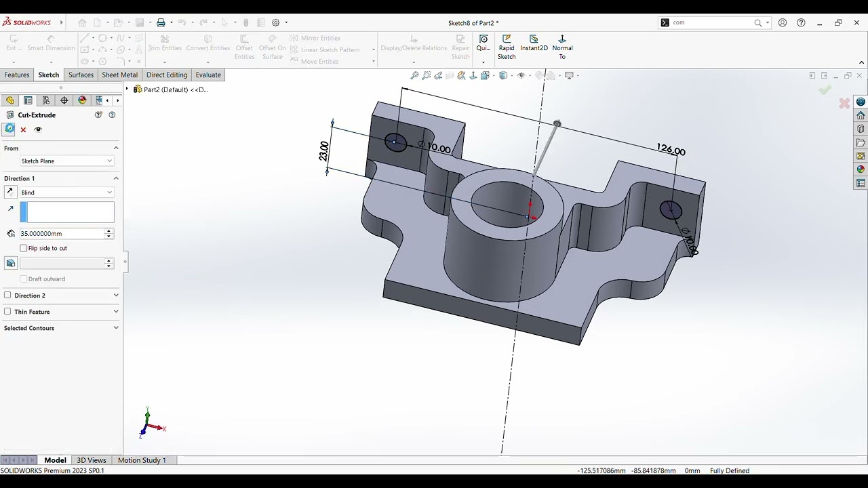The image size is (868, 488).
Task: Toggle the detailed preview eye icon
Action: point(38,129)
